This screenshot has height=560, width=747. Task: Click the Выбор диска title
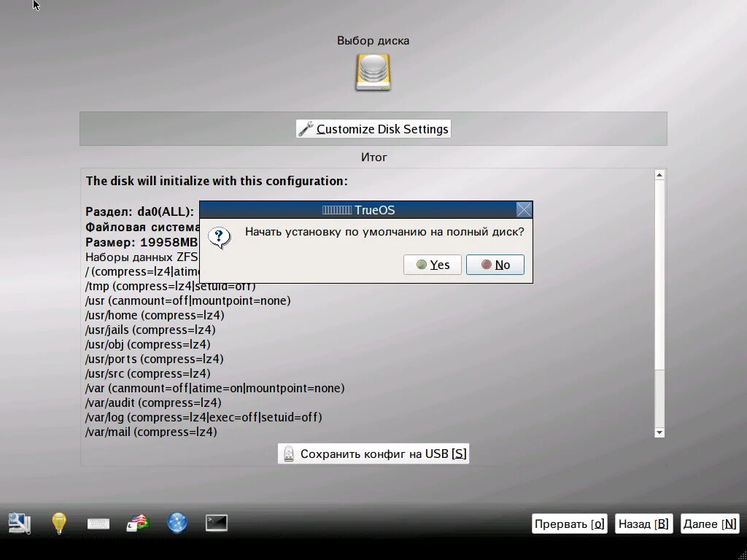click(373, 41)
